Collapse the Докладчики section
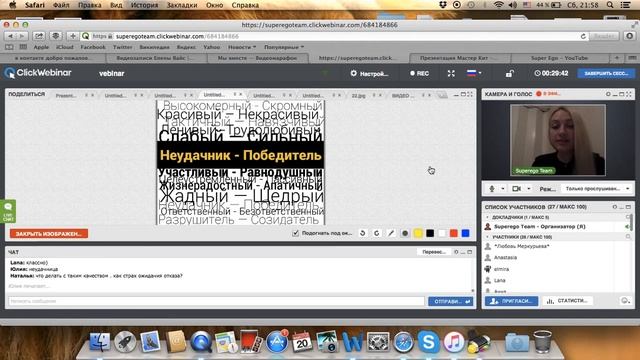The height and width of the screenshot is (360, 640). point(488,217)
